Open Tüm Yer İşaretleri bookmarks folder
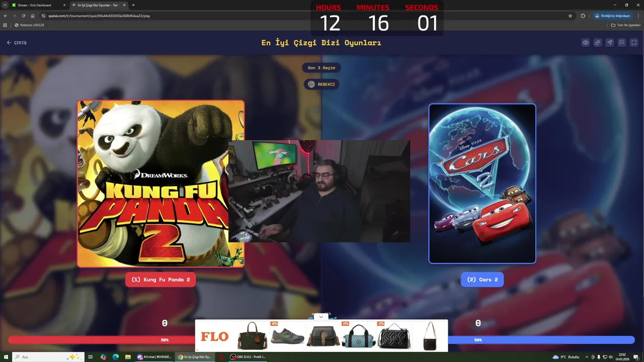Image resolution: width=644 pixels, height=362 pixels. pos(626,25)
